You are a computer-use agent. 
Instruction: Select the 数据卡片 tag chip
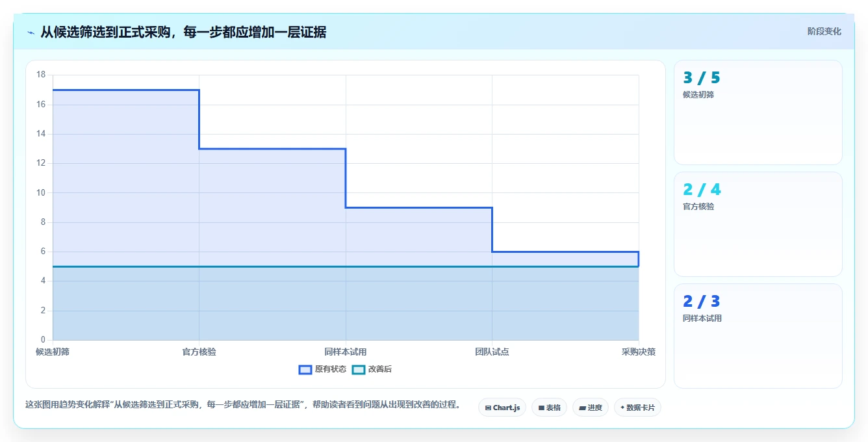click(637, 408)
